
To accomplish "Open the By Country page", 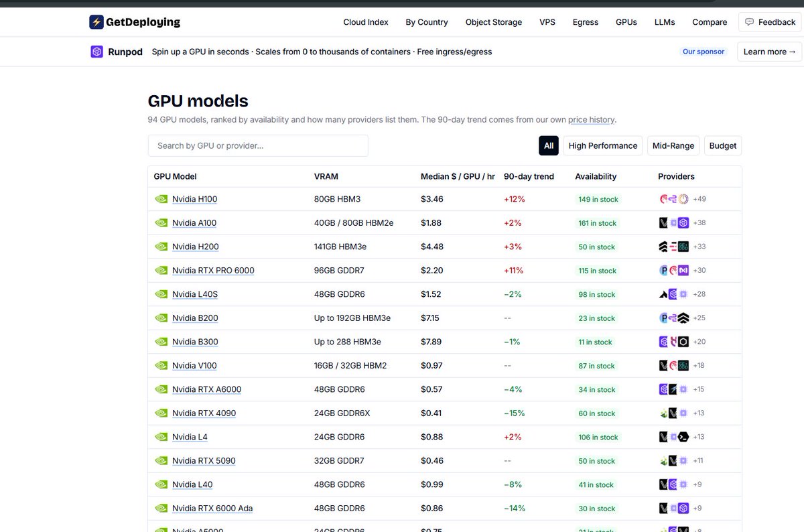I will tap(427, 22).
